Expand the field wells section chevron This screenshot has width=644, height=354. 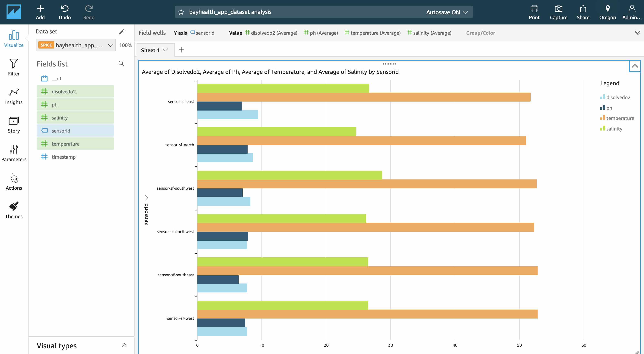tap(637, 33)
